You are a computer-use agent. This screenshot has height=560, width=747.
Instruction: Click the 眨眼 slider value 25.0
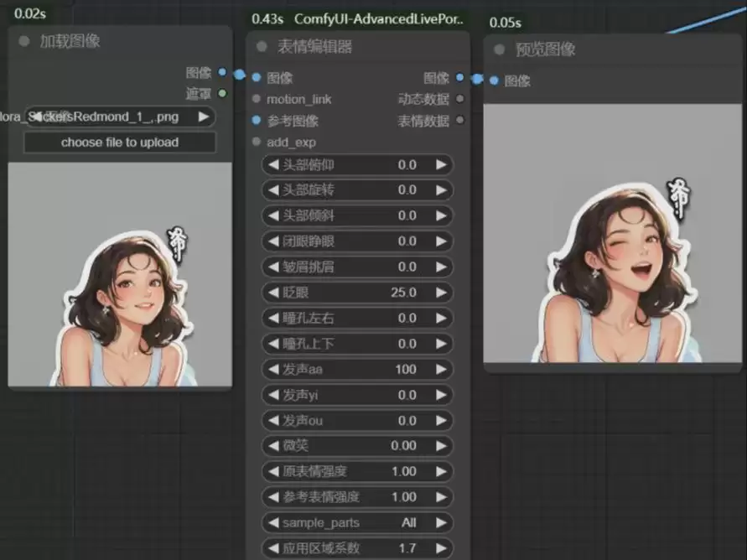[403, 293]
